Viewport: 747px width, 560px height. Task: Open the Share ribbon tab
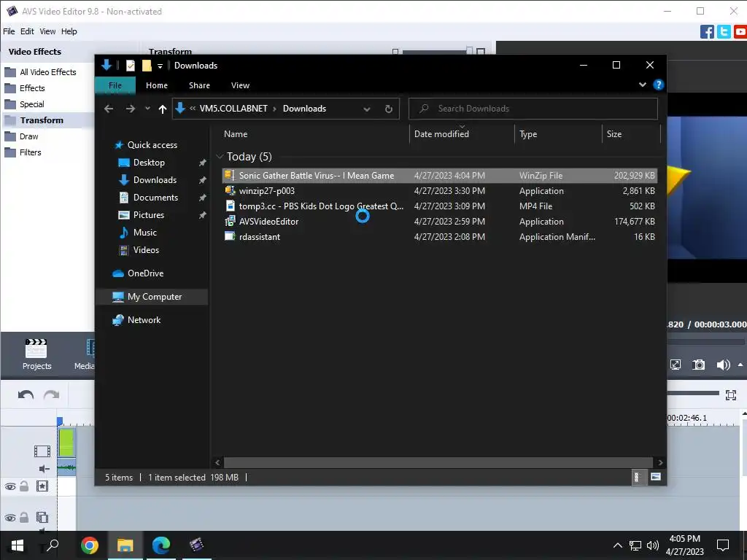199,85
